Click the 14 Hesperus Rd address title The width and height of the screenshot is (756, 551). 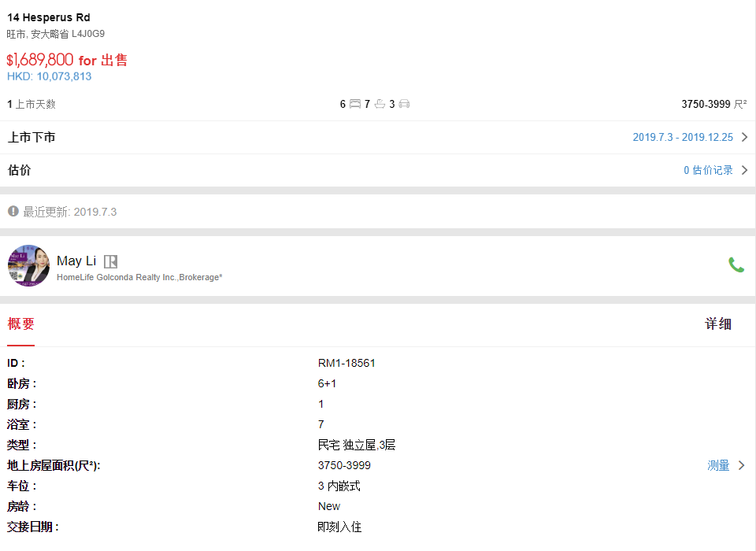(x=49, y=17)
